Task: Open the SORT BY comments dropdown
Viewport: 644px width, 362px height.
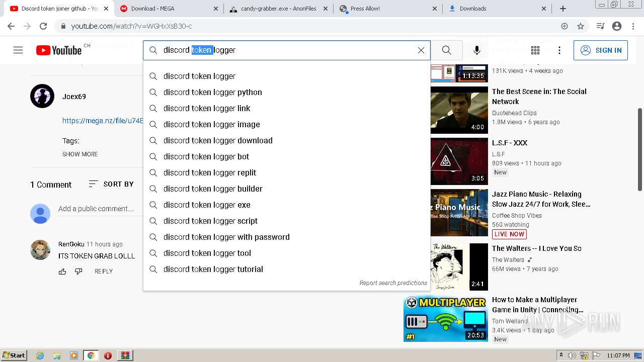Action: (x=111, y=184)
